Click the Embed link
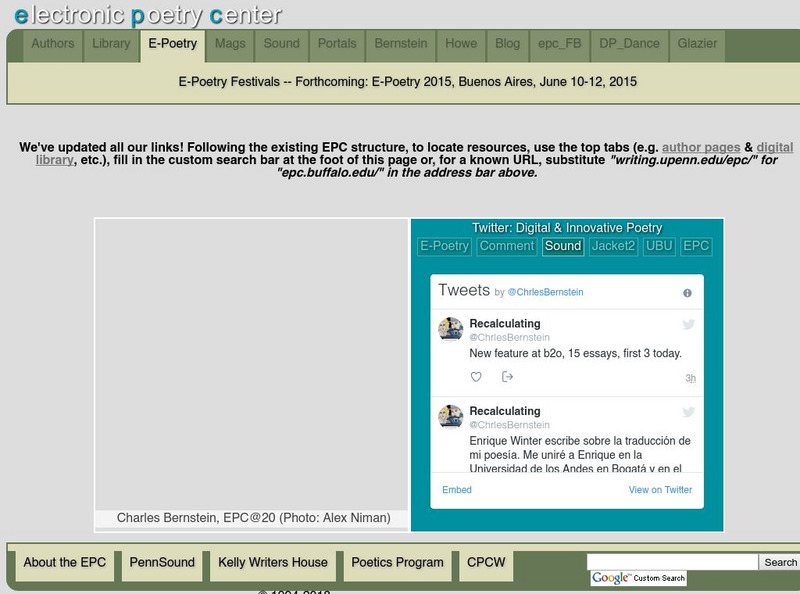This screenshot has width=800, height=594. click(x=457, y=490)
